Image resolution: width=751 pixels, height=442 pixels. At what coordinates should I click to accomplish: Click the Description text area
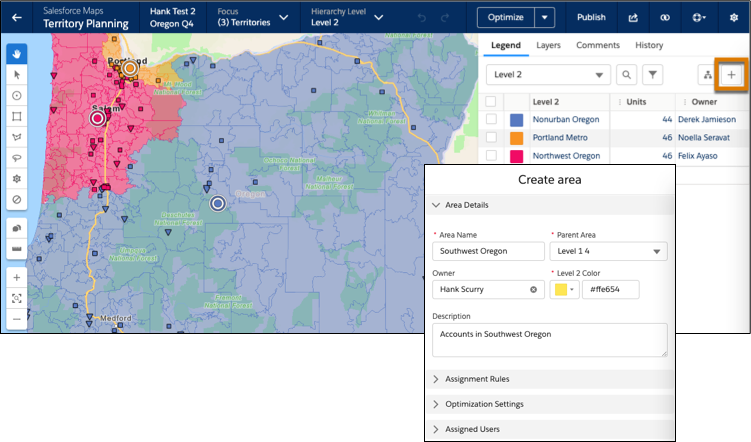(550, 340)
